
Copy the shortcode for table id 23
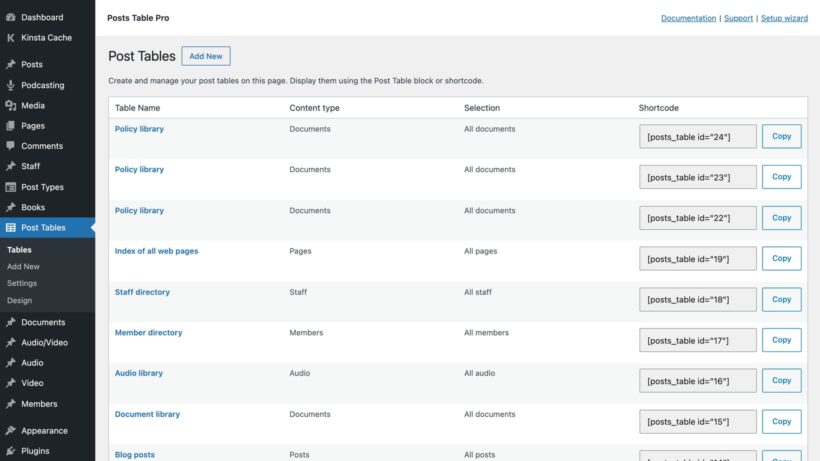pyautogui.click(x=781, y=177)
